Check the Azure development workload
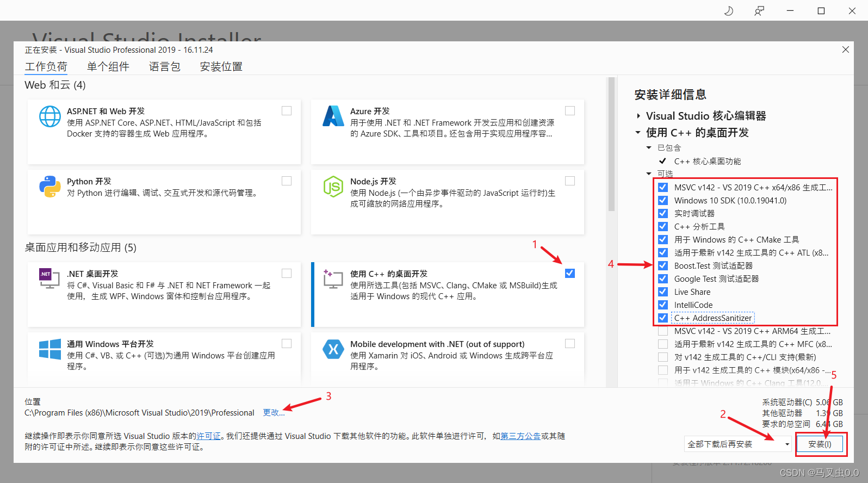The image size is (868, 483). [570, 110]
